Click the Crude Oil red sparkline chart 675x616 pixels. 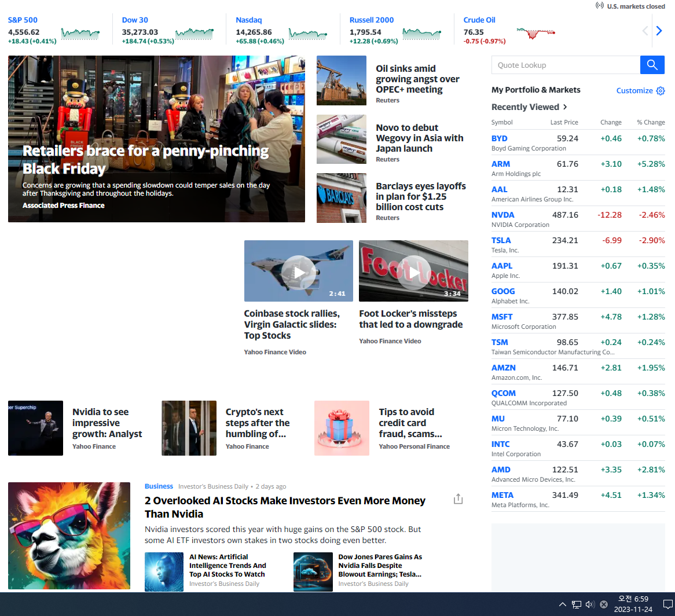535,33
